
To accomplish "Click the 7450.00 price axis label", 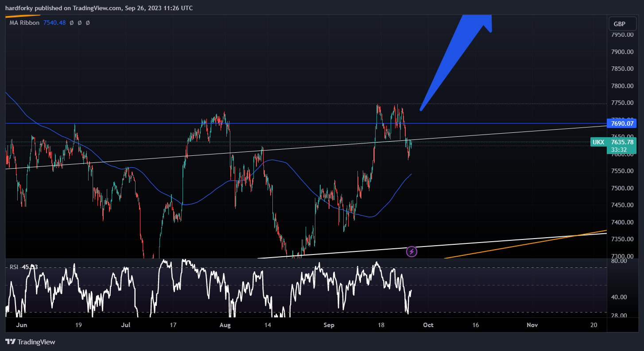I will coord(622,205).
